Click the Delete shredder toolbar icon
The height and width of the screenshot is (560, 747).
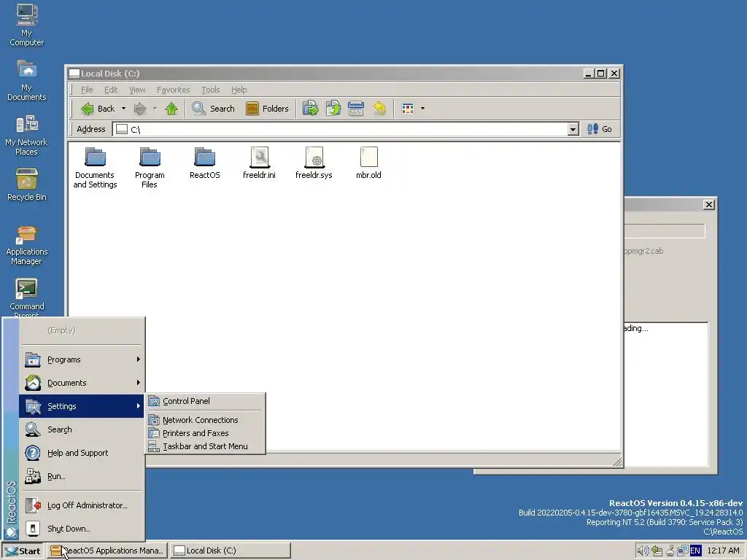[x=356, y=109]
